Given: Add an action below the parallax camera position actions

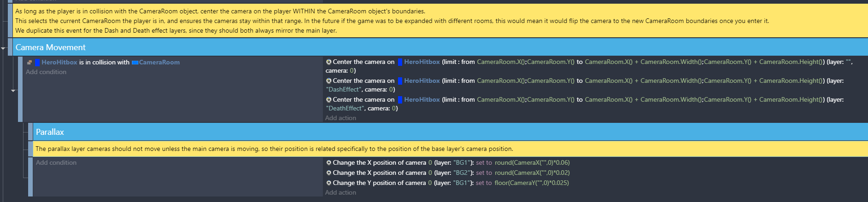Looking at the screenshot, I should tap(340, 192).
